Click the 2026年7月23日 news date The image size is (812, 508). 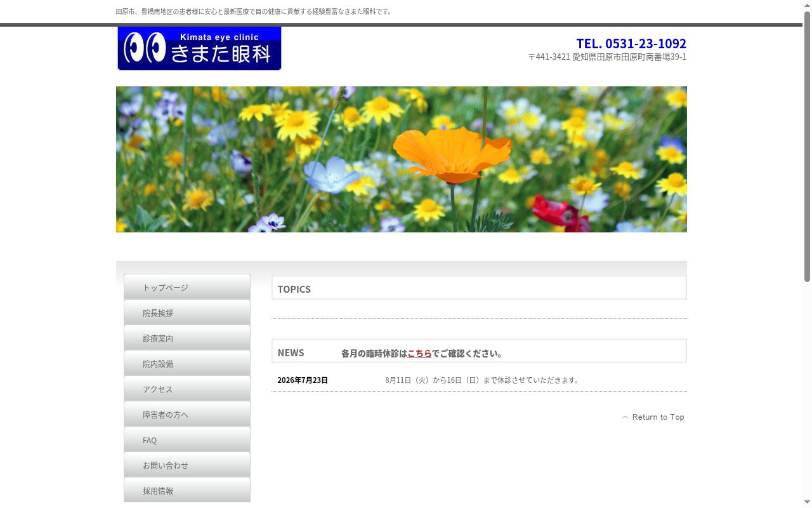point(303,380)
